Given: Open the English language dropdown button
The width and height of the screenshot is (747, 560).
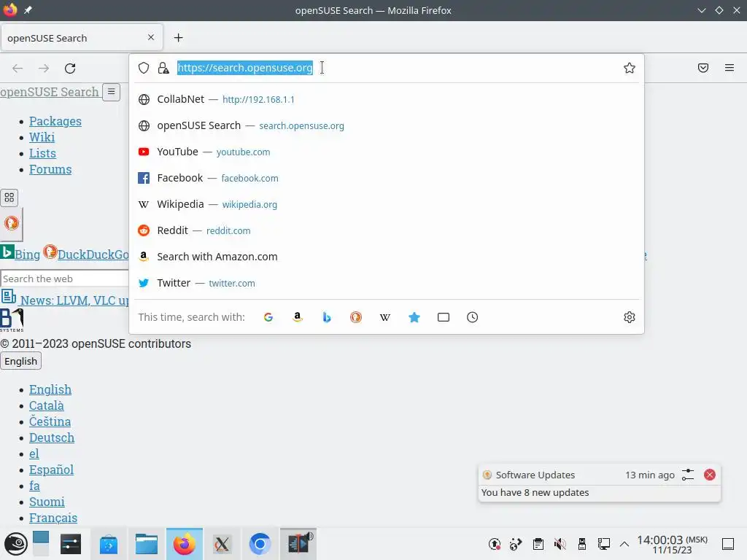Looking at the screenshot, I should [x=21, y=361].
